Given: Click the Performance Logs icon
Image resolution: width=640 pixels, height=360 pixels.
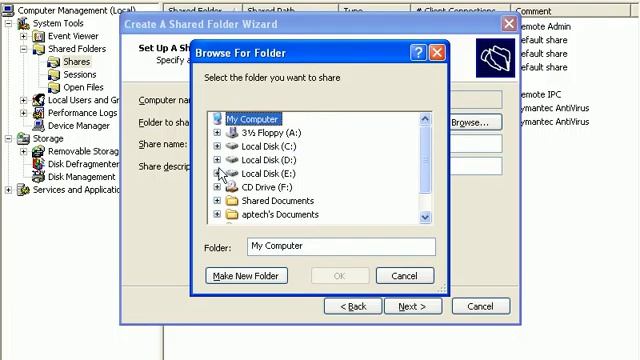Looking at the screenshot, I should tap(38, 113).
